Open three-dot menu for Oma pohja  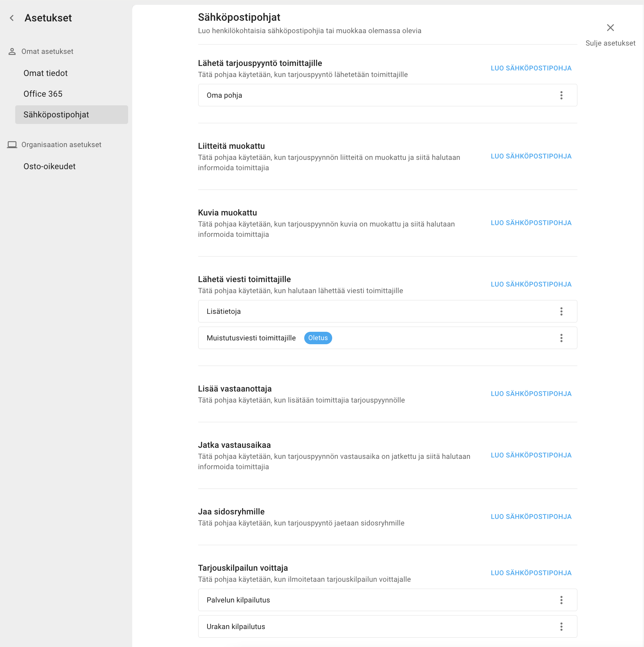tap(561, 95)
